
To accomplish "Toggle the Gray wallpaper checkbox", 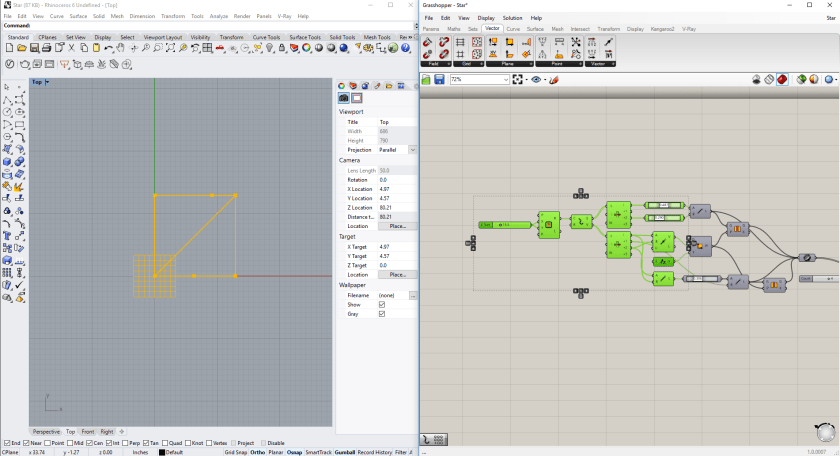I will point(382,314).
